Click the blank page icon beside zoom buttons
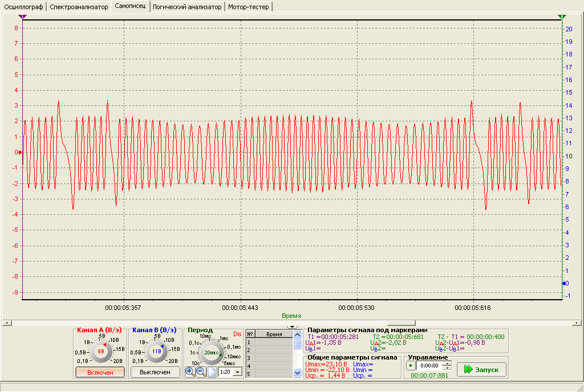Screen dimensions: 584x392 [212, 372]
